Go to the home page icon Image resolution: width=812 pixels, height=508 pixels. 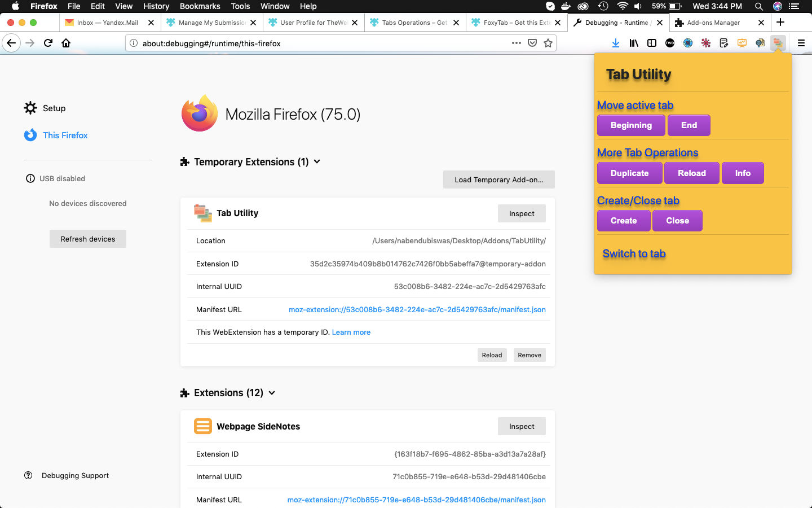66,43
